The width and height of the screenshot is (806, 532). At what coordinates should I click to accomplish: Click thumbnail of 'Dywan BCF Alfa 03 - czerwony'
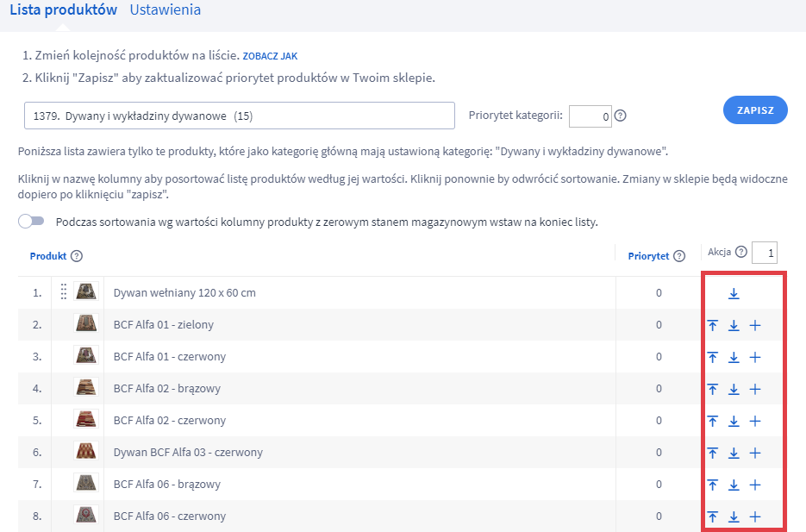coord(86,451)
